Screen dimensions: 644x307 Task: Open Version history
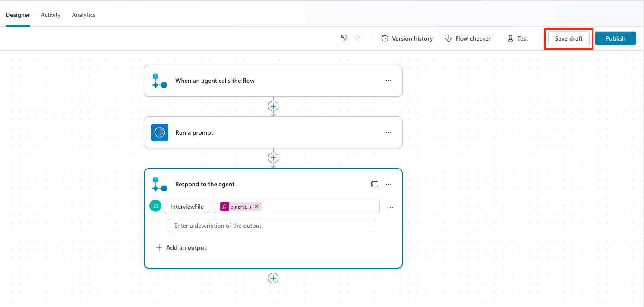[x=407, y=38]
